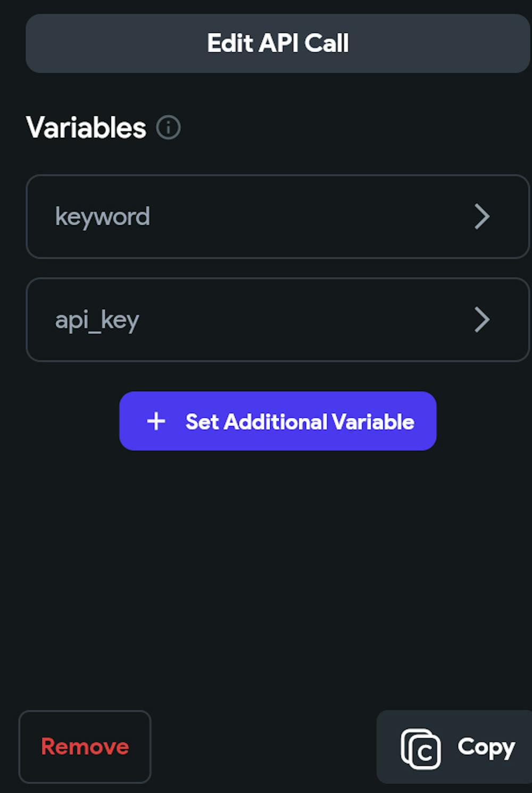The height and width of the screenshot is (793, 532).
Task: Expand the api_key variable chevron
Action: tap(481, 320)
